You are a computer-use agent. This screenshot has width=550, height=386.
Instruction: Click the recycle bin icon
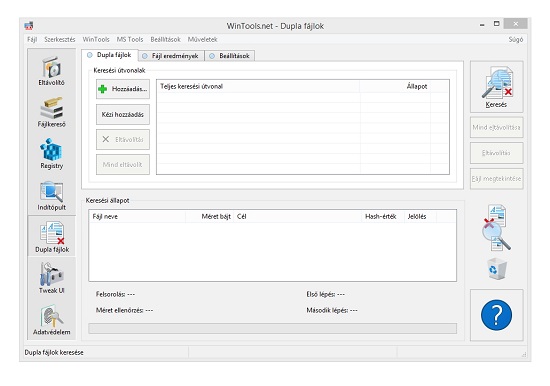[x=497, y=268]
